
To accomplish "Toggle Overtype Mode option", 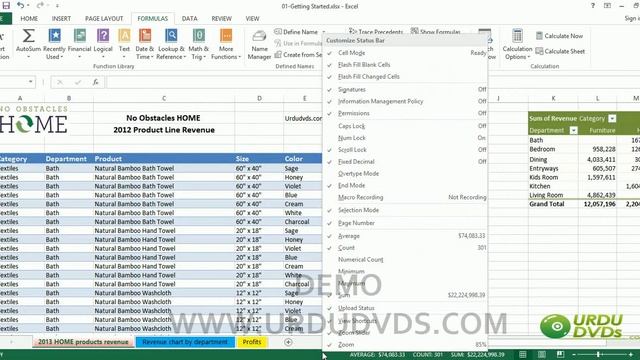I will pos(406,173).
